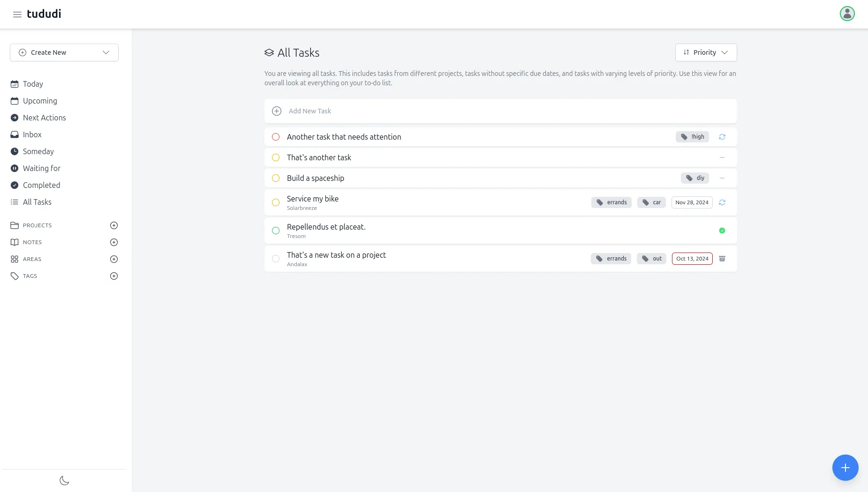This screenshot has width=868, height=492.
Task: Click recurring icon on Service my bike row
Action: click(x=722, y=202)
